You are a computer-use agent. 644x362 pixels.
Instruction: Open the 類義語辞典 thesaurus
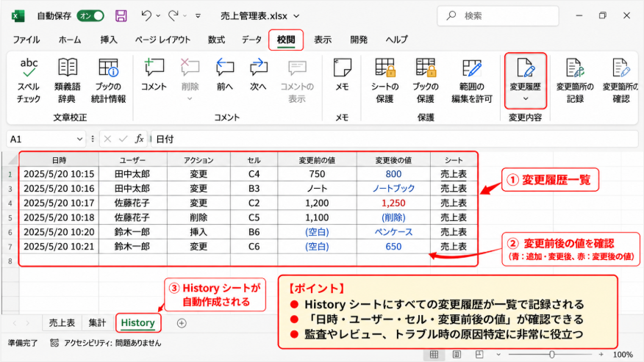click(68, 81)
